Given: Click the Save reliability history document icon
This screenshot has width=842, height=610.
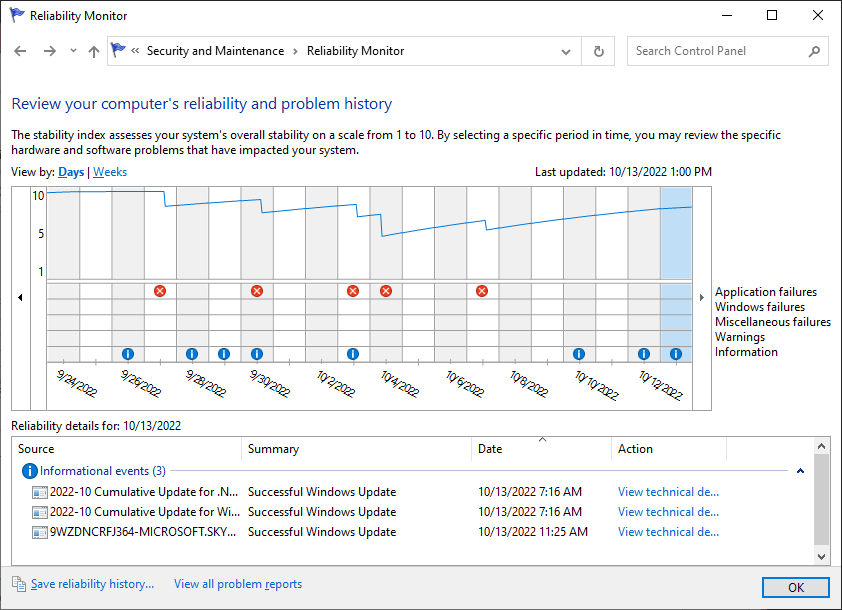Looking at the screenshot, I should (x=19, y=584).
